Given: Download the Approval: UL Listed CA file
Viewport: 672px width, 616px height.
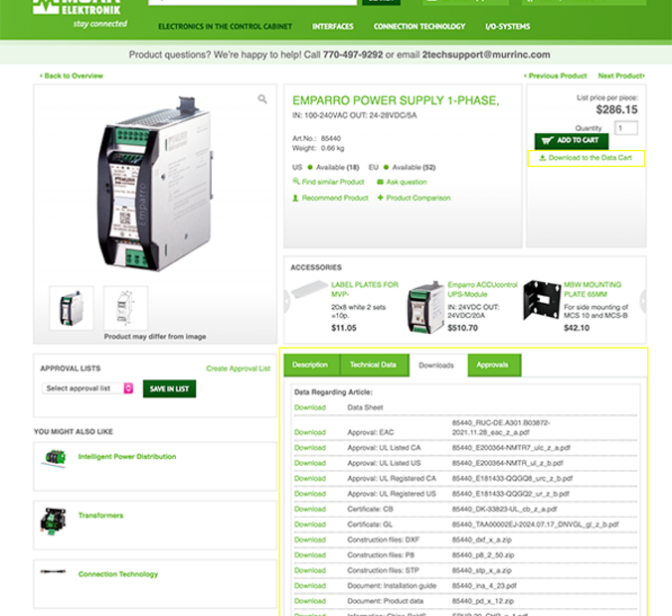Looking at the screenshot, I should point(310,448).
